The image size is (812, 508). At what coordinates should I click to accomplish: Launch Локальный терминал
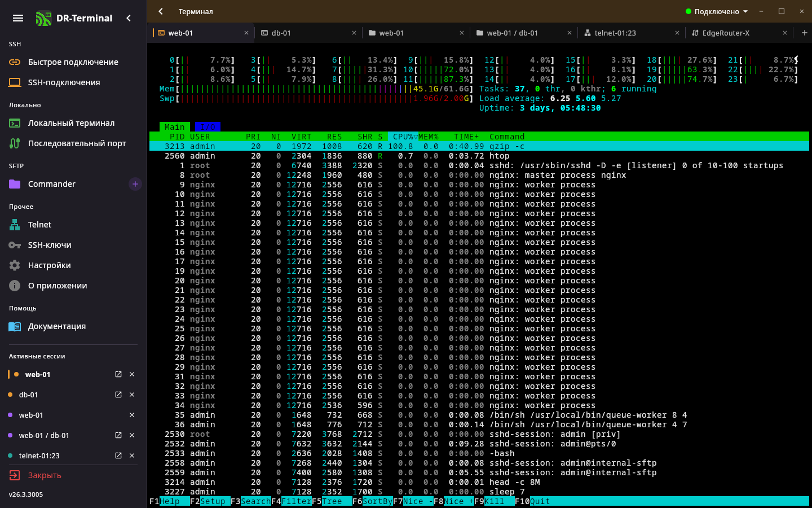(x=73, y=123)
